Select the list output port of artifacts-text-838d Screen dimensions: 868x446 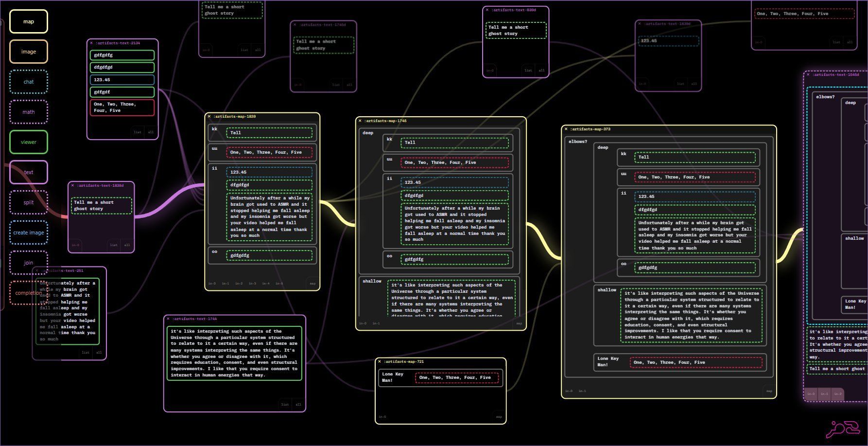point(528,71)
